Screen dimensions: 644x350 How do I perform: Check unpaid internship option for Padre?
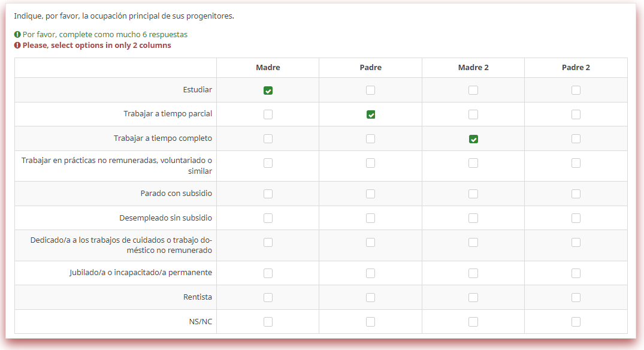pyautogui.click(x=371, y=163)
